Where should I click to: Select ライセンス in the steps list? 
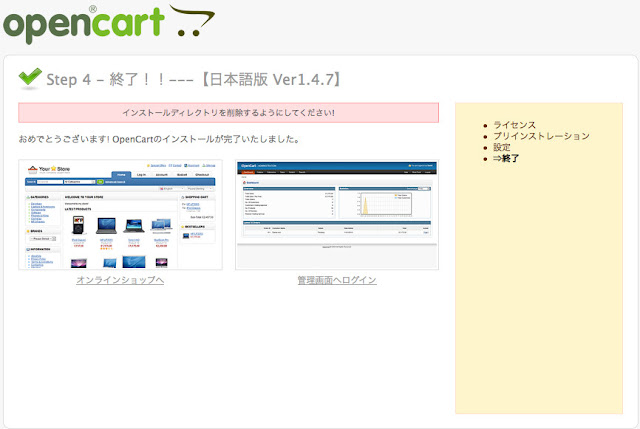pyautogui.click(x=514, y=125)
